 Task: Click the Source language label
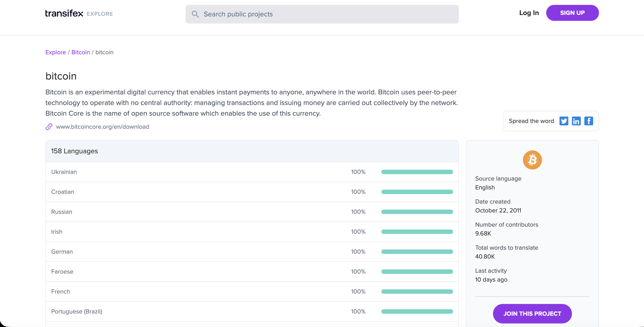pyautogui.click(x=498, y=179)
